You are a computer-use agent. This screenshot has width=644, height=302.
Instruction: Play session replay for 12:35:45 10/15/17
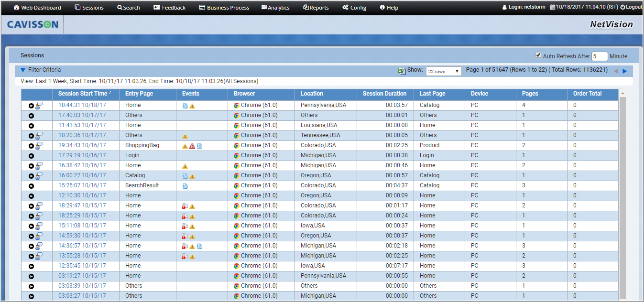coord(31,266)
